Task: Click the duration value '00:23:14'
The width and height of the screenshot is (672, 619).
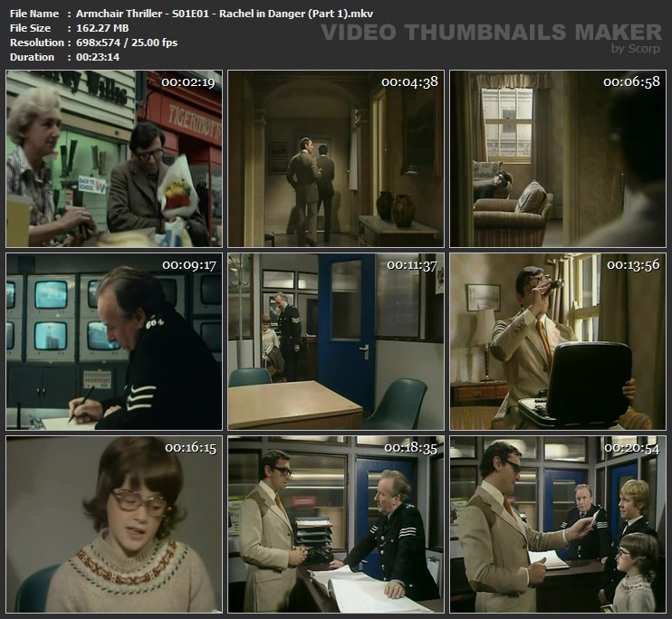Action: click(98, 57)
